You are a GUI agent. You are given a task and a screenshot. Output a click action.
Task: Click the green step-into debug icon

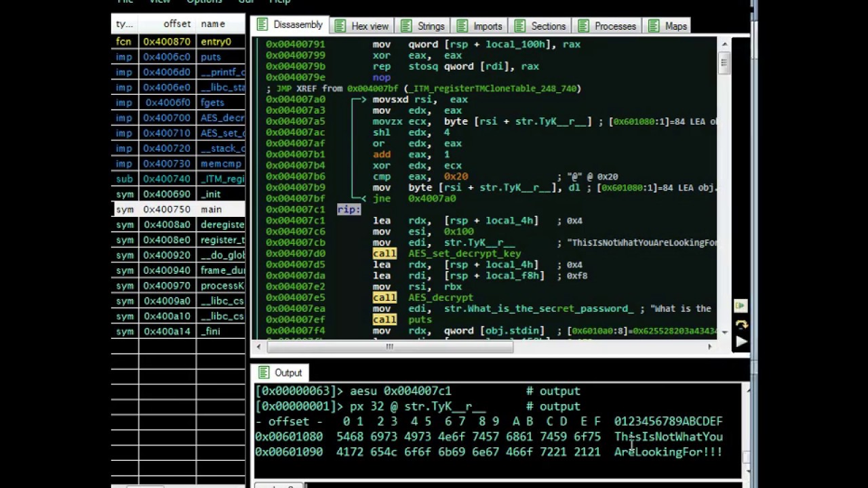point(740,306)
